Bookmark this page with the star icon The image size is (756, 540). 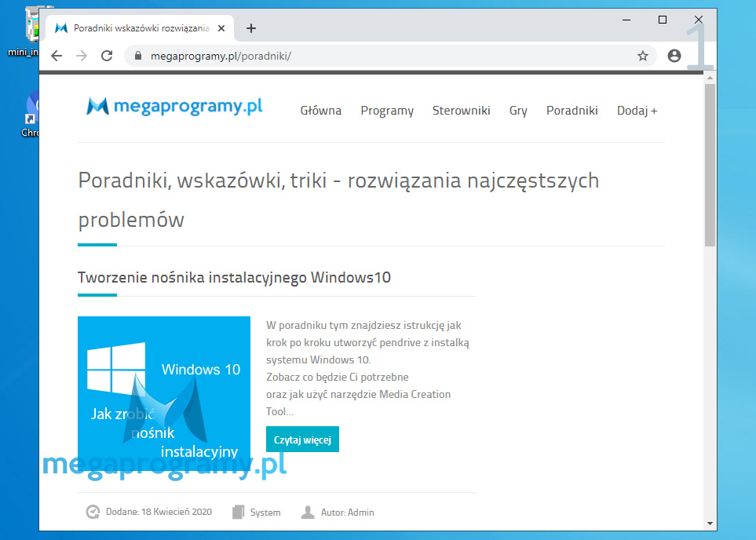[643, 56]
